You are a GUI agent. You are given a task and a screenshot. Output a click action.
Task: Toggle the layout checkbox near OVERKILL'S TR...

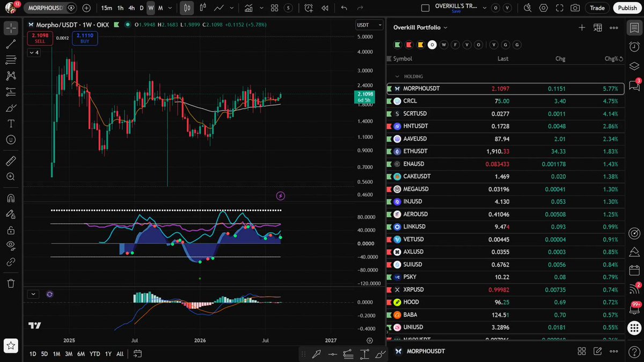(x=425, y=8)
